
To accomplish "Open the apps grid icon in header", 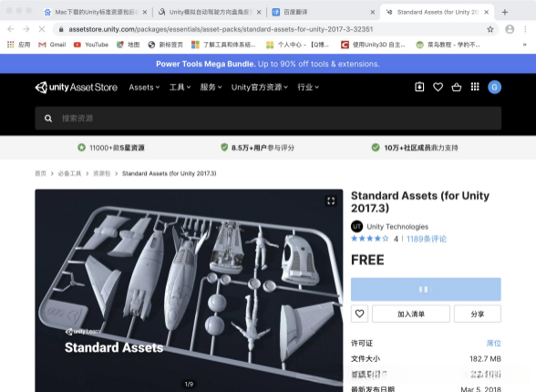I will [x=475, y=87].
